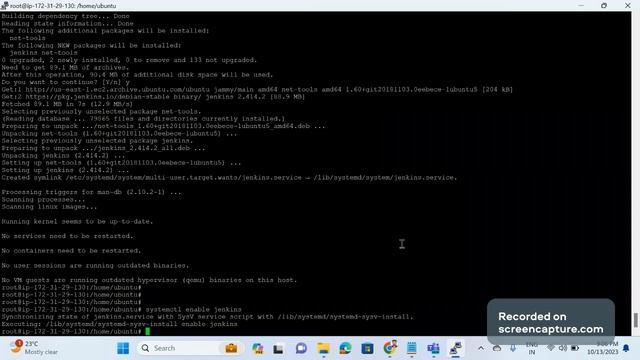Open File Explorer from the taskbar
This screenshot has height=360, width=640.
(x=323, y=348)
